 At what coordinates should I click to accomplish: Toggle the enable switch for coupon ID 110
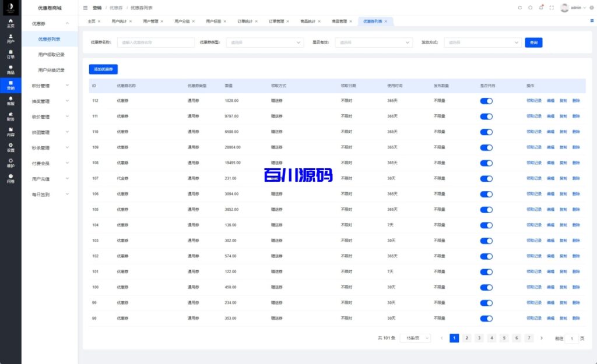tap(486, 132)
